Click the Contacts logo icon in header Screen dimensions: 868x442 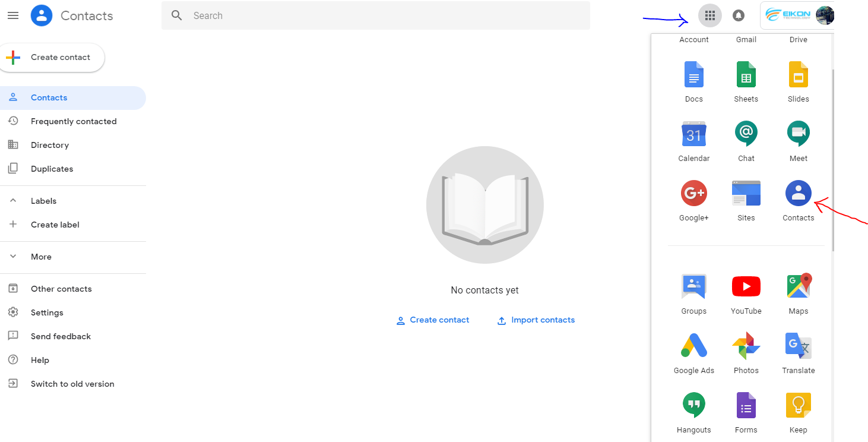click(42, 15)
